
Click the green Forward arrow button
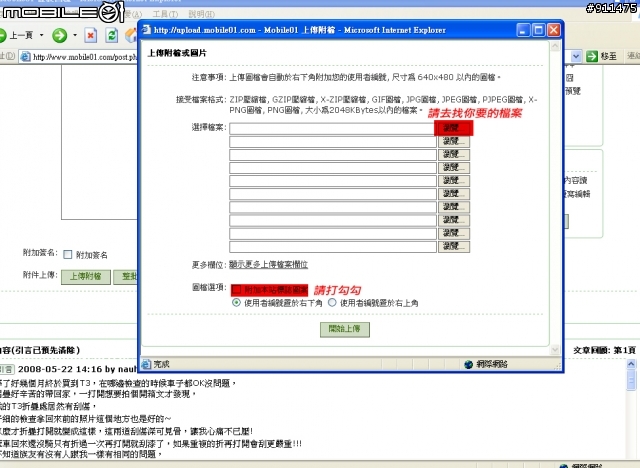click(x=60, y=35)
